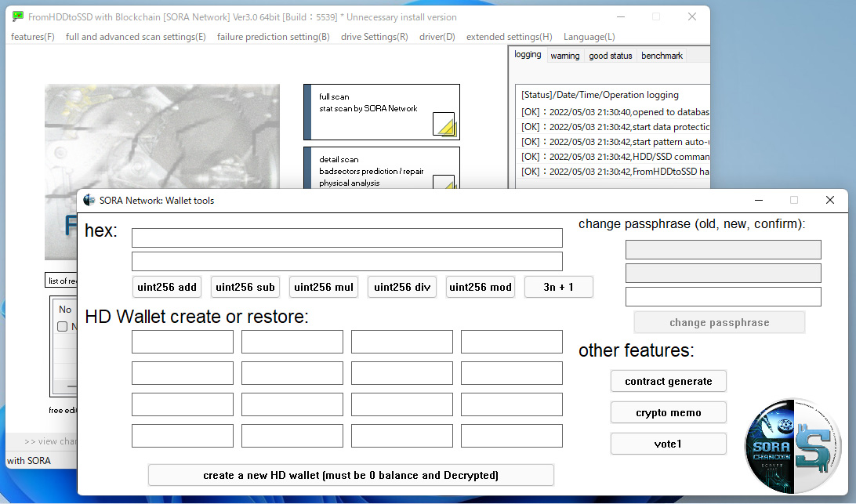Focus fourth HD wallet word field, second row

pos(512,373)
